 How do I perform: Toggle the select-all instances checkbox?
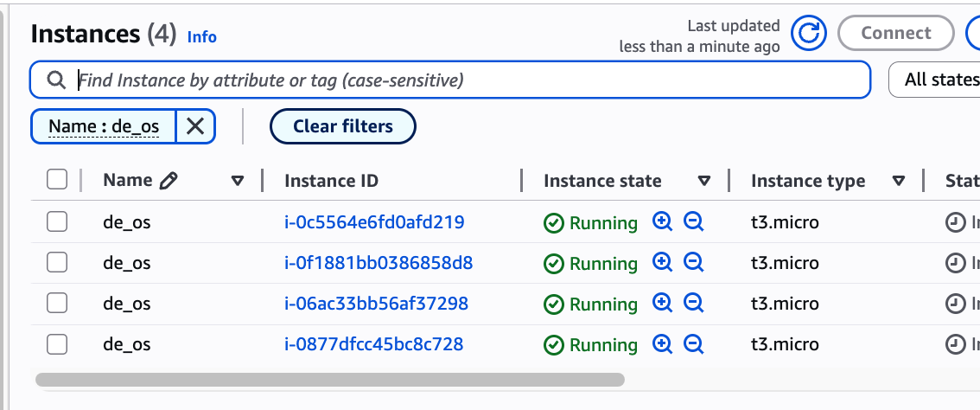(57, 180)
